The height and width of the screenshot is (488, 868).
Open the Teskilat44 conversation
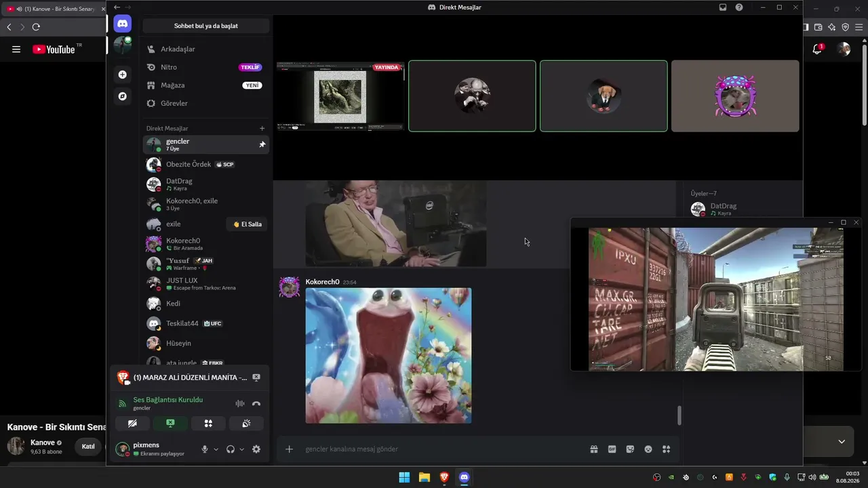[x=206, y=323]
